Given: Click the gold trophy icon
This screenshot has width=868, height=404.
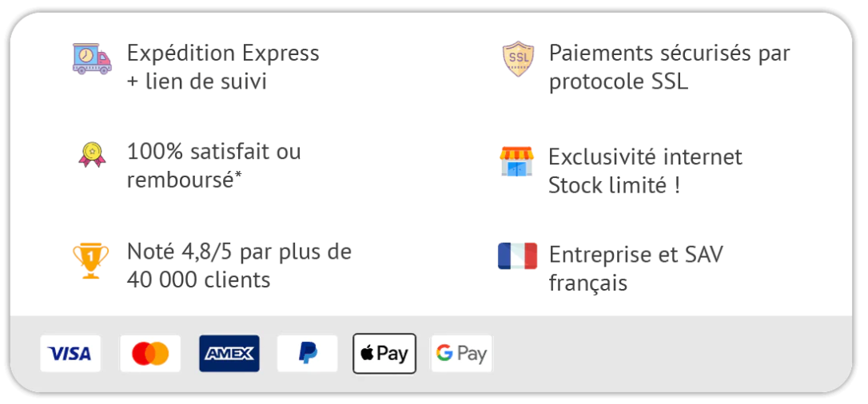Looking at the screenshot, I should (90, 259).
